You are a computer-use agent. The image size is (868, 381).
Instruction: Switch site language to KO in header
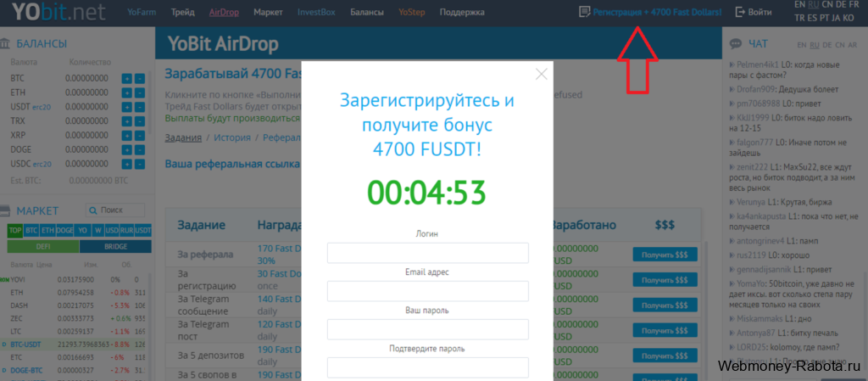pyautogui.click(x=848, y=18)
